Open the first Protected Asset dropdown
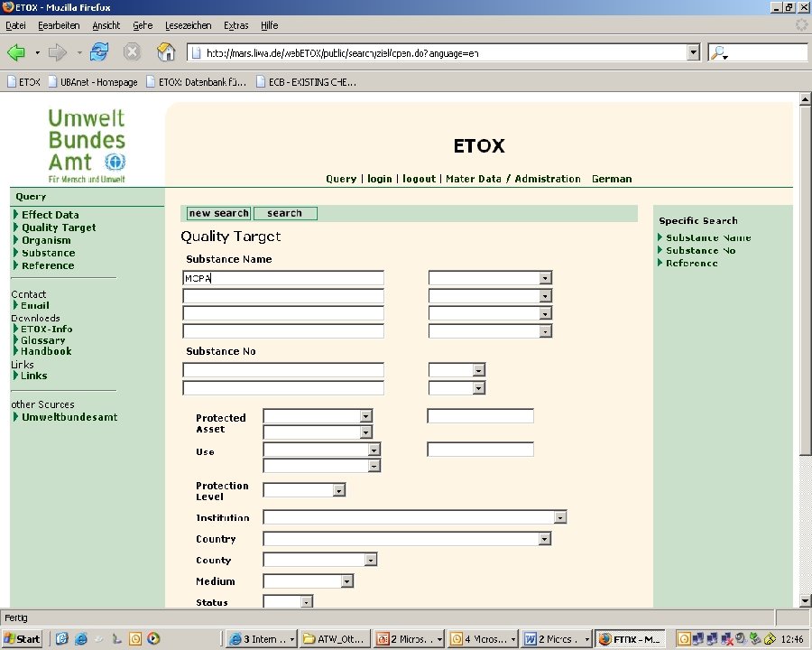 pyautogui.click(x=365, y=416)
